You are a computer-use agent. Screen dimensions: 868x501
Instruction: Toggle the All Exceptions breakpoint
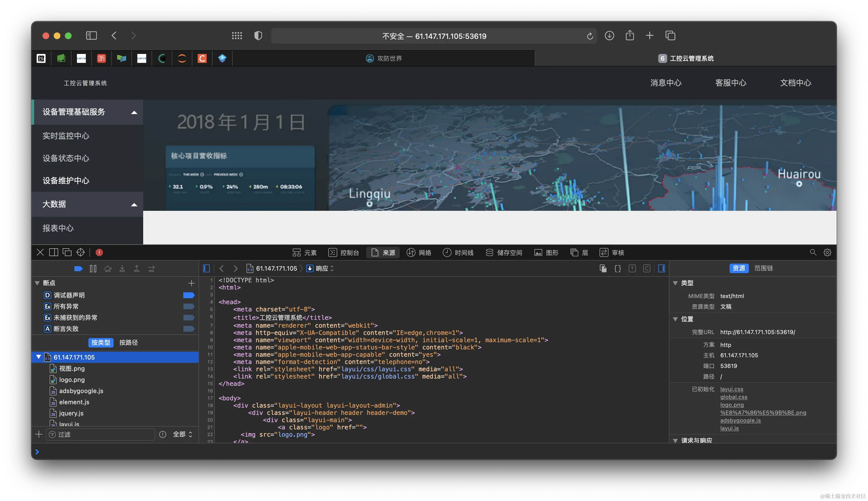pyautogui.click(x=189, y=306)
